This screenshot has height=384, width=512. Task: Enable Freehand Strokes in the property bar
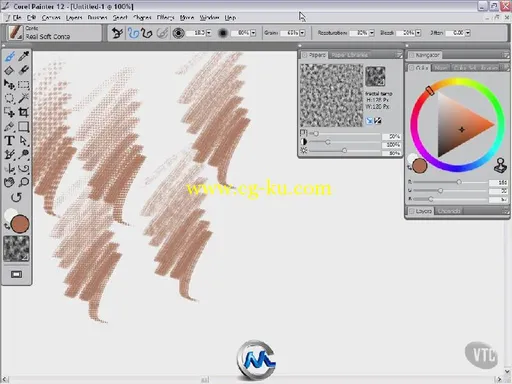click(x=133, y=33)
